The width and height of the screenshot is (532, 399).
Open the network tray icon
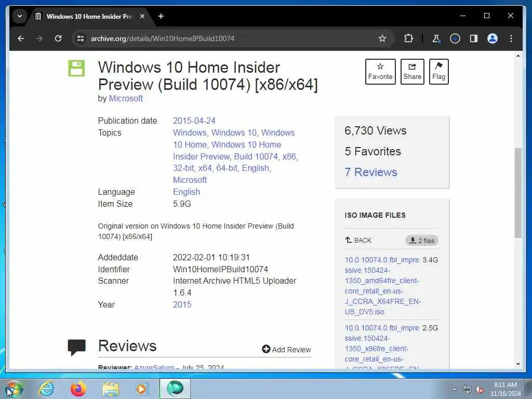467,390
